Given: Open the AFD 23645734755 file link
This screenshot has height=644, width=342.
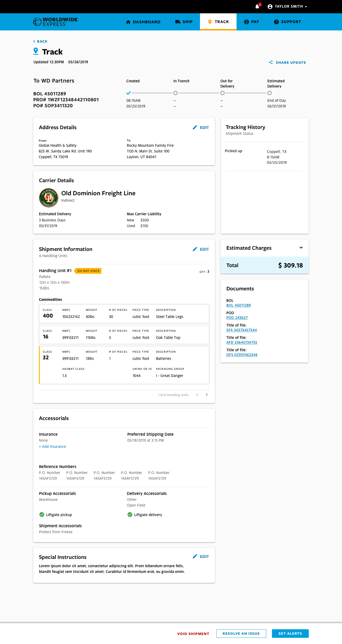Looking at the screenshot, I should coord(242,342).
